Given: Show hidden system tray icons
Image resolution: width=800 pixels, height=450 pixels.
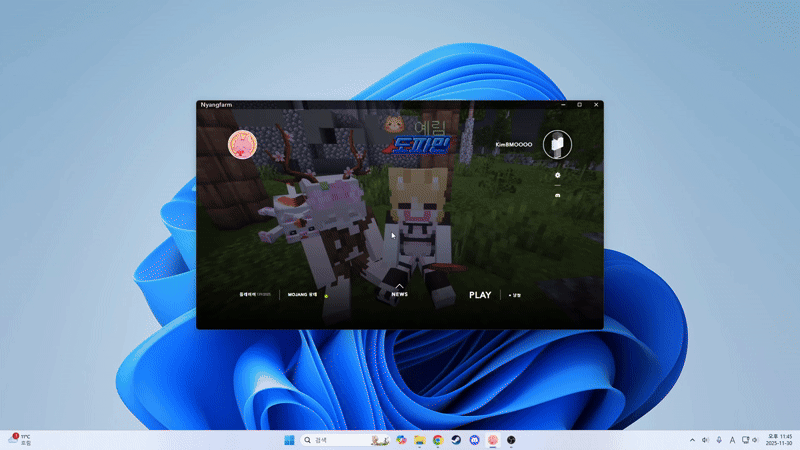Looking at the screenshot, I should [x=692, y=440].
